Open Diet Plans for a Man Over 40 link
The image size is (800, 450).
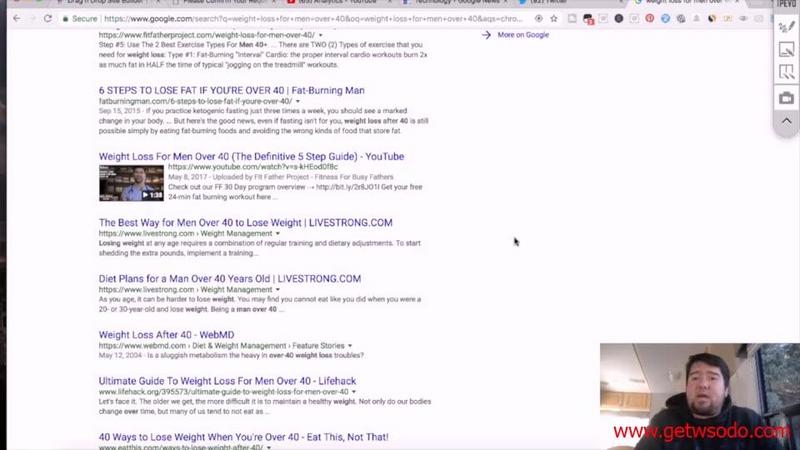point(230,279)
